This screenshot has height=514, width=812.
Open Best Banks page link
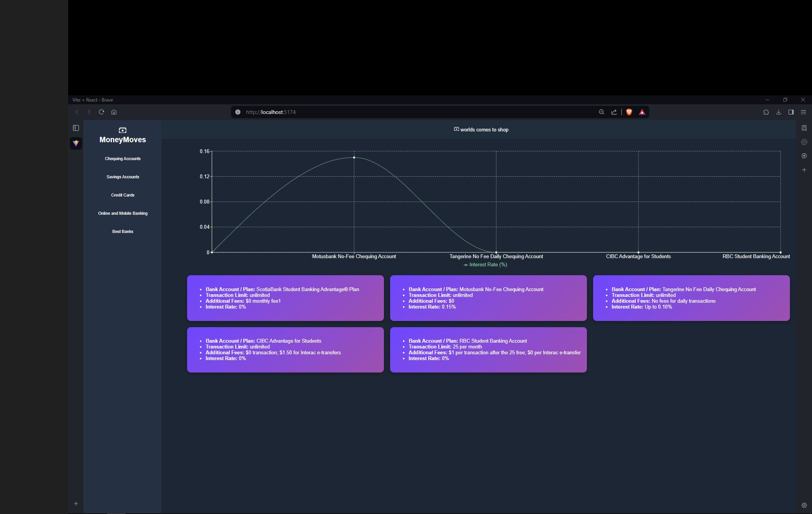pos(122,231)
